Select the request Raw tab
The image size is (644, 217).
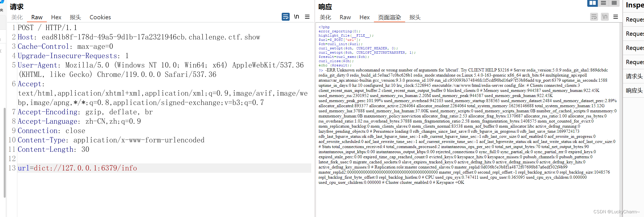(x=37, y=17)
